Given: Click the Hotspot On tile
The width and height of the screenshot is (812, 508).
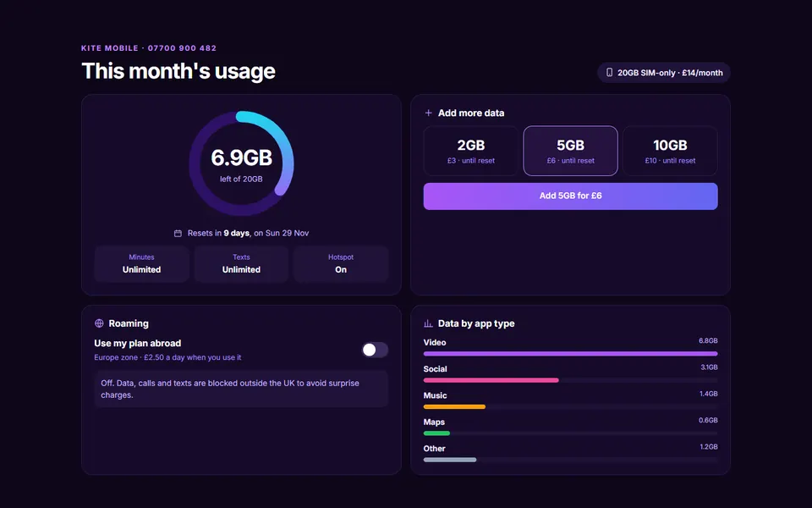Looking at the screenshot, I should point(341,264).
